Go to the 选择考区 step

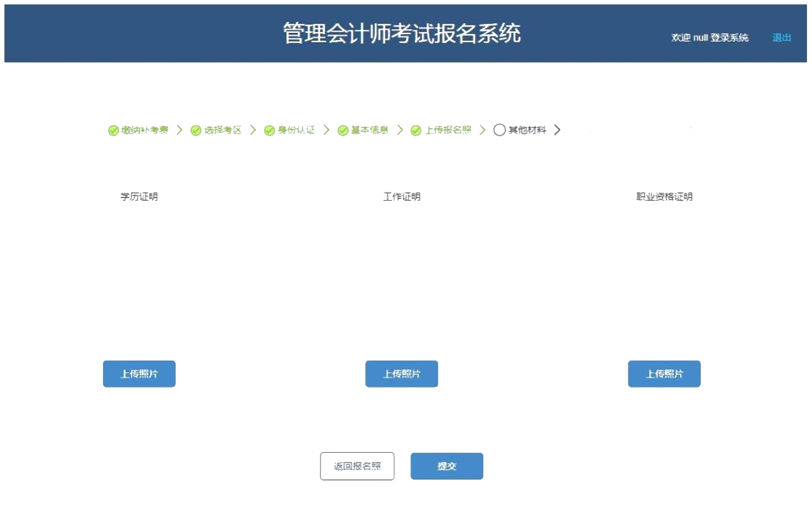[223, 130]
